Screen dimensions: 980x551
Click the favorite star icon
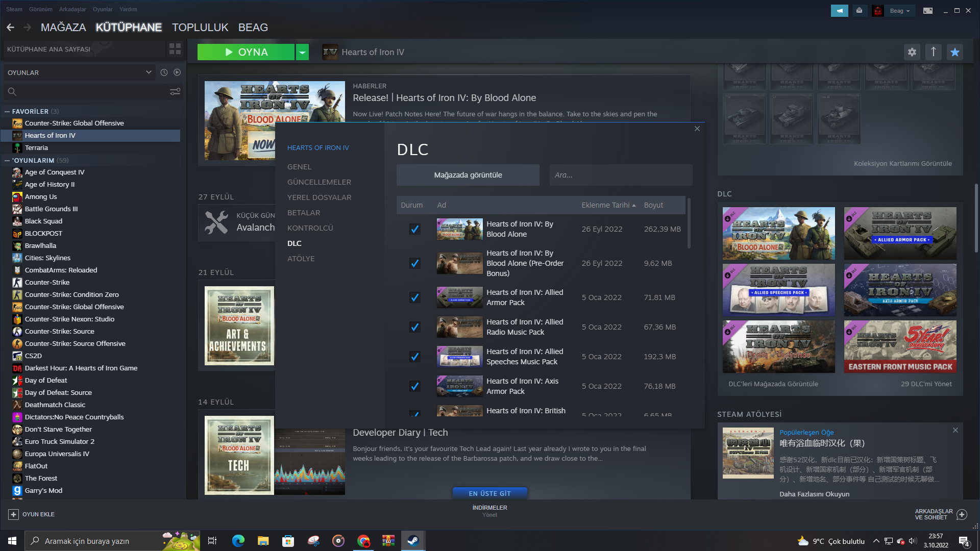[x=955, y=52]
